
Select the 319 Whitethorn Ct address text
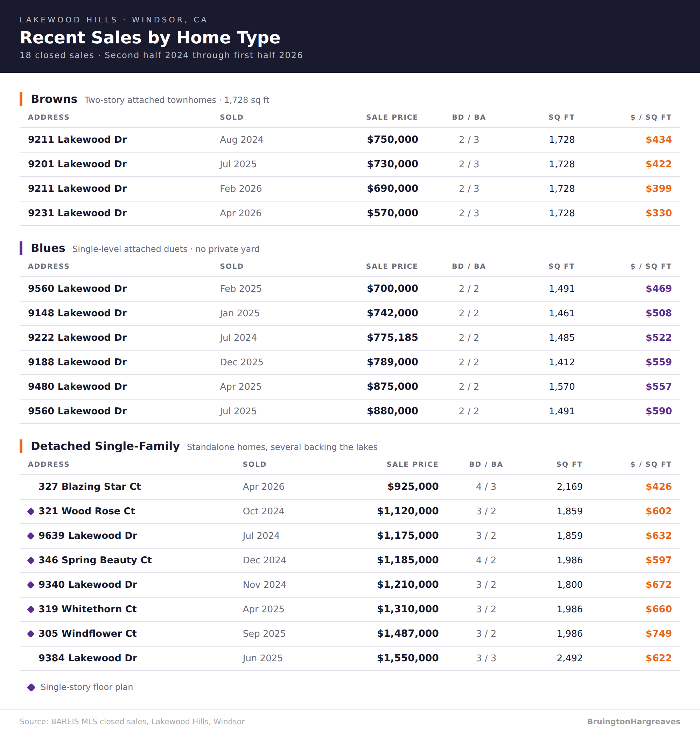[87, 609]
